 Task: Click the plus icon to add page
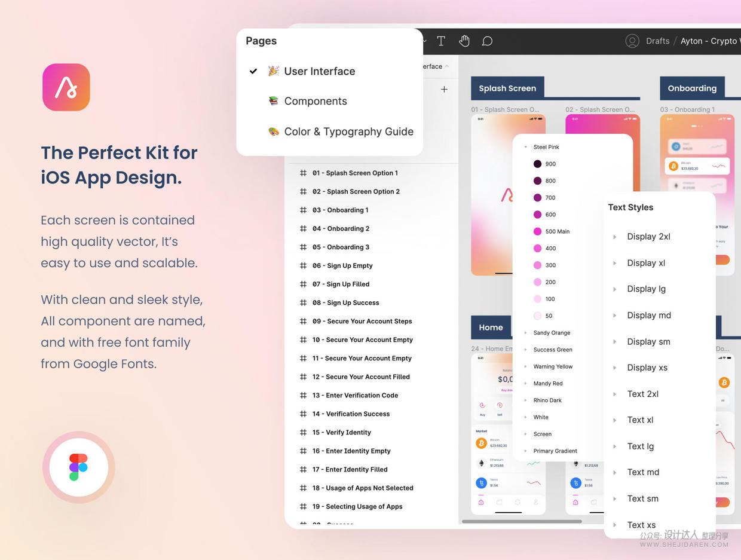click(444, 89)
